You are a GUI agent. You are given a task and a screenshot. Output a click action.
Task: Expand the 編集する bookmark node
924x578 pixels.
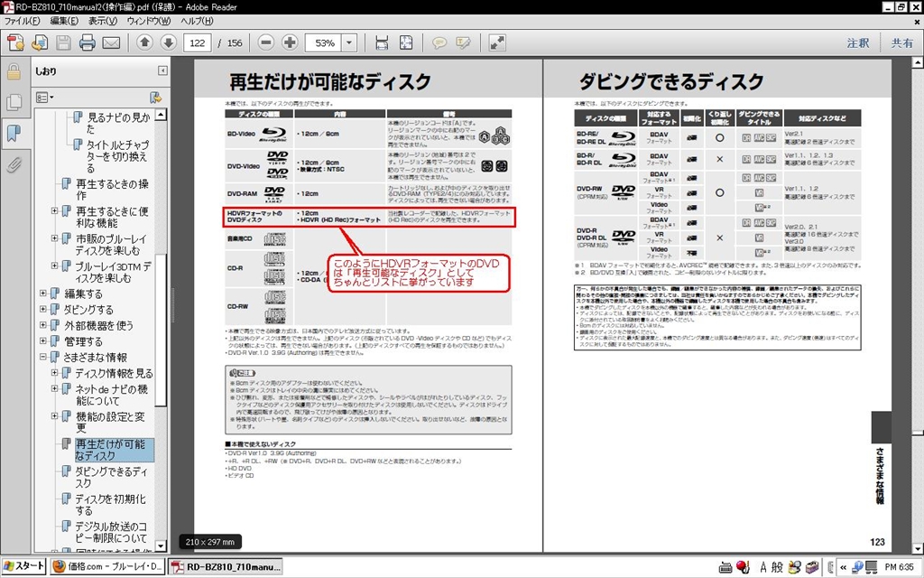pos(43,294)
